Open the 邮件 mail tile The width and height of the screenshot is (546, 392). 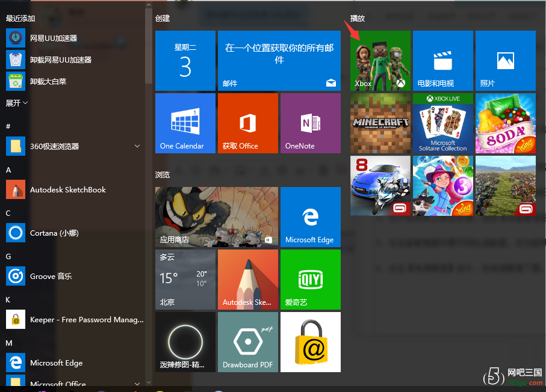pyautogui.click(x=279, y=61)
